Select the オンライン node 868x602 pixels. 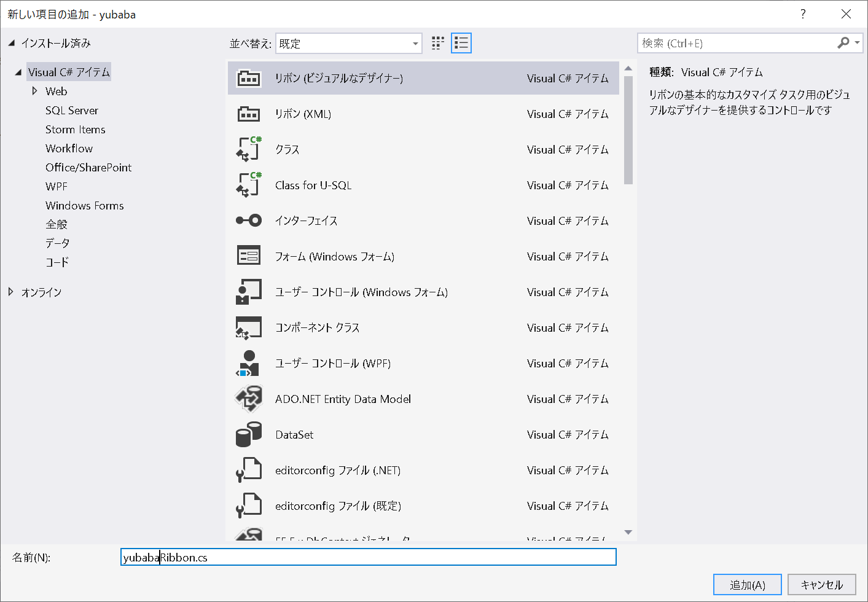42,292
